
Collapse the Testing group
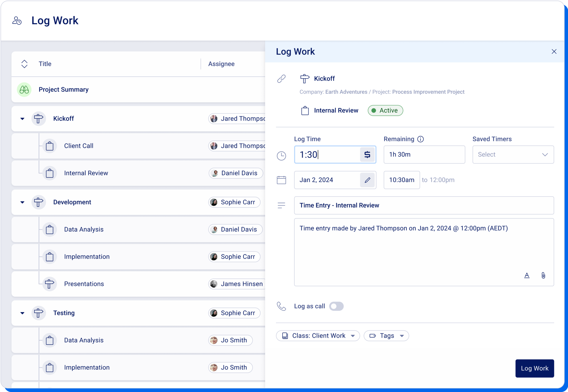pyautogui.click(x=22, y=313)
